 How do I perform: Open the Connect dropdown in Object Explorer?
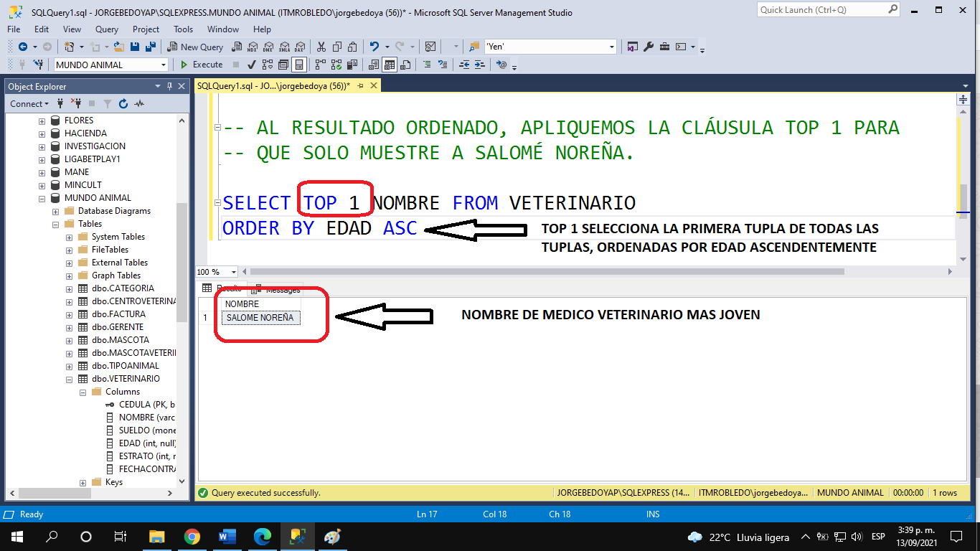pyautogui.click(x=29, y=104)
